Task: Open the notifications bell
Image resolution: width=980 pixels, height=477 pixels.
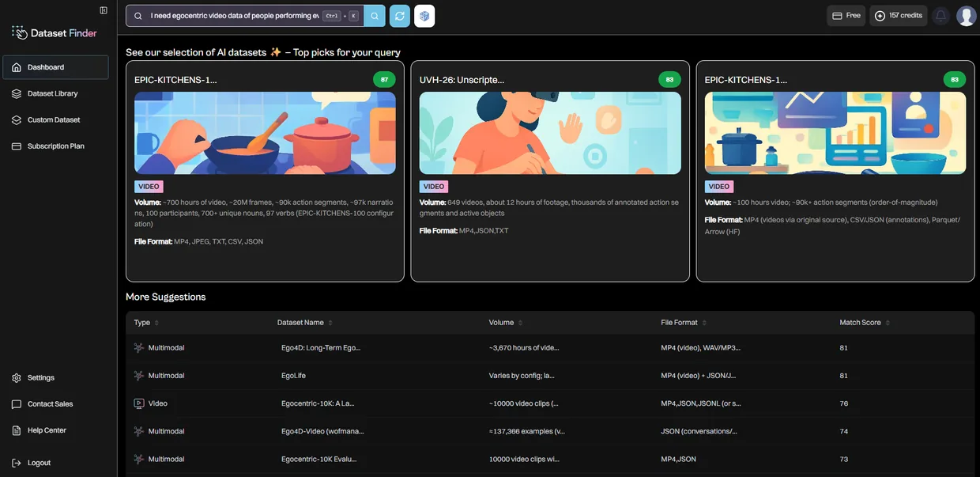Action: click(940, 16)
